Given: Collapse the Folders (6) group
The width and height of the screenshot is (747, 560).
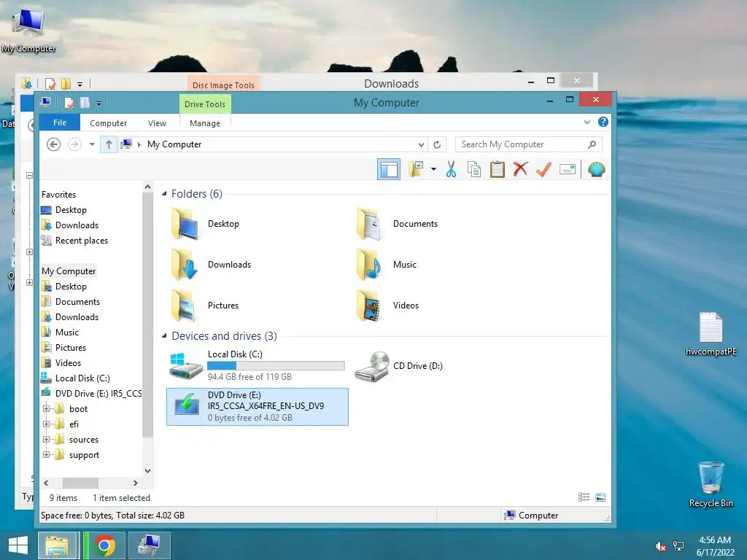Looking at the screenshot, I should pos(164,193).
